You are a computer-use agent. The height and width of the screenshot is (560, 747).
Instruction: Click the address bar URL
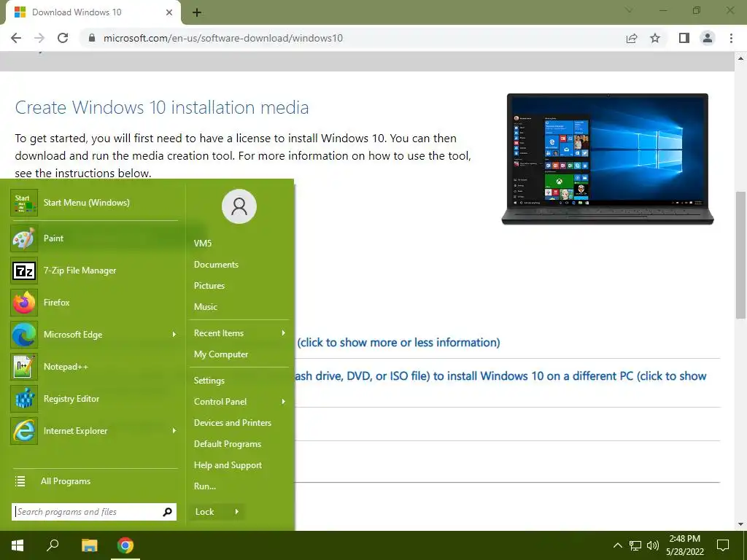coord(223,38)
